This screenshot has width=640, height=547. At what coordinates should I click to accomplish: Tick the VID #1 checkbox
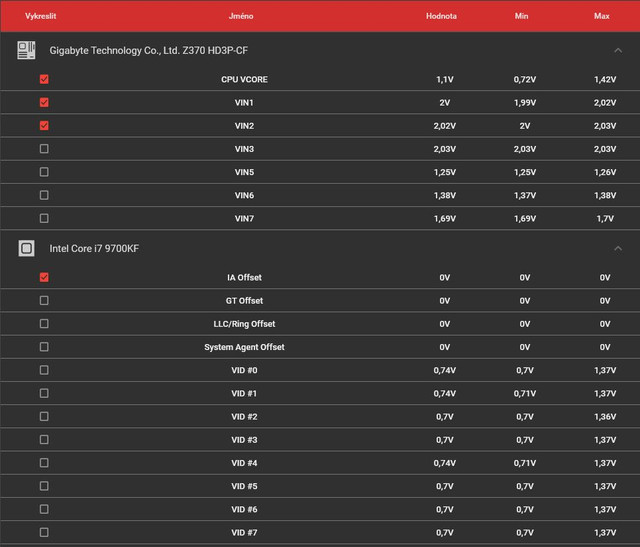click(44, 393)
